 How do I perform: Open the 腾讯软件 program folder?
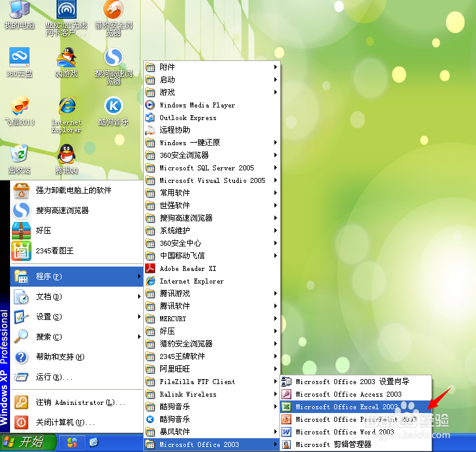tap(212, 306)
